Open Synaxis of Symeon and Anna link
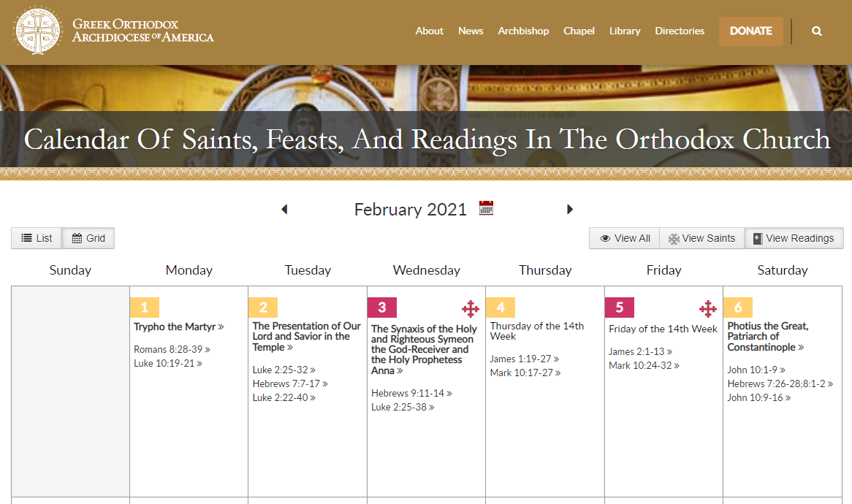The width and height of the screenshot is (852, 504). [424, 349]
